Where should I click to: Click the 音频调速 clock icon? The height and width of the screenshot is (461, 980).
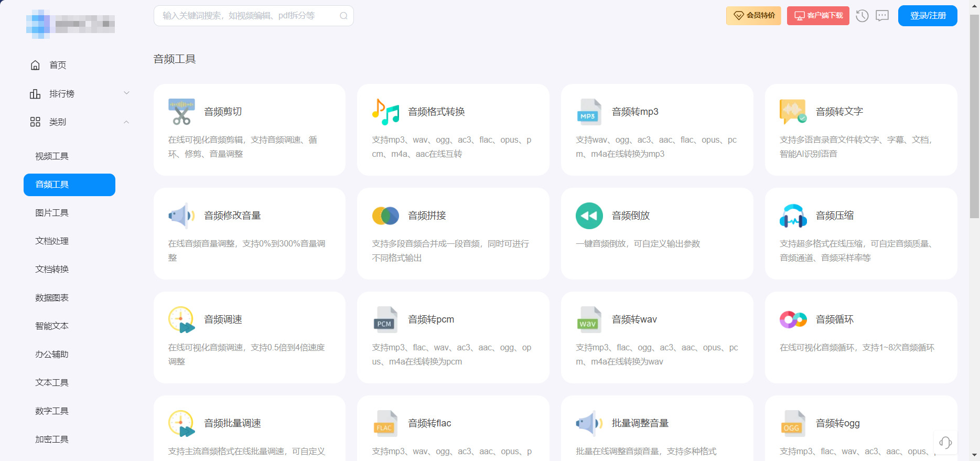click(x=181, y=319)
